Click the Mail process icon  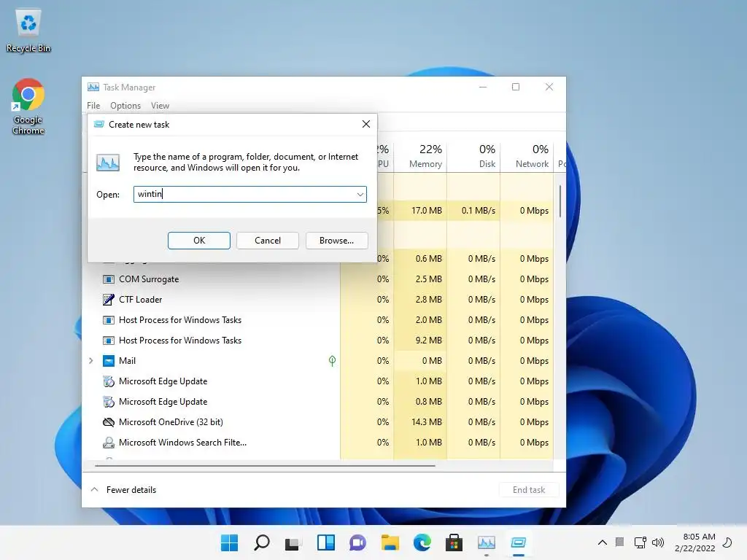(109, 361)
